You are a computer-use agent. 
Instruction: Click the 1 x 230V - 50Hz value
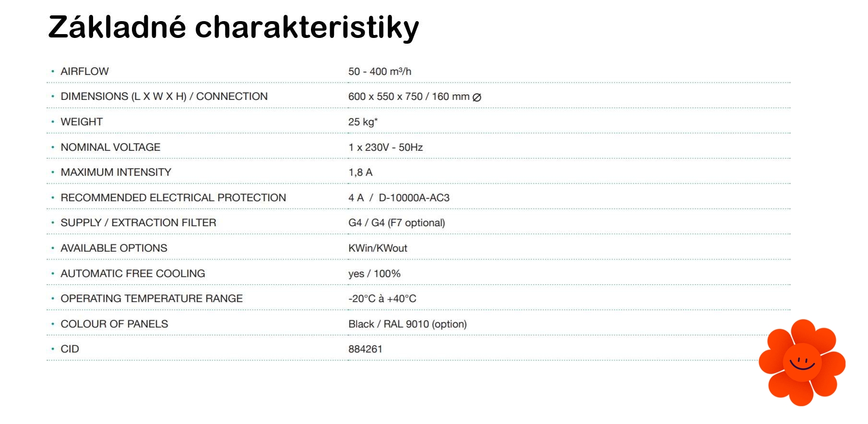[x=385, y=147]
